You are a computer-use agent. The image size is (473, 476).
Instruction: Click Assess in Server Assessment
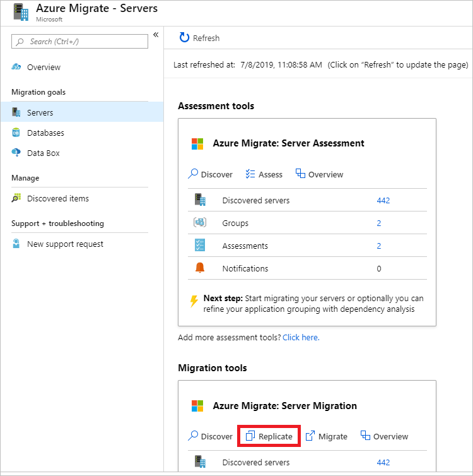coord(264,174)
